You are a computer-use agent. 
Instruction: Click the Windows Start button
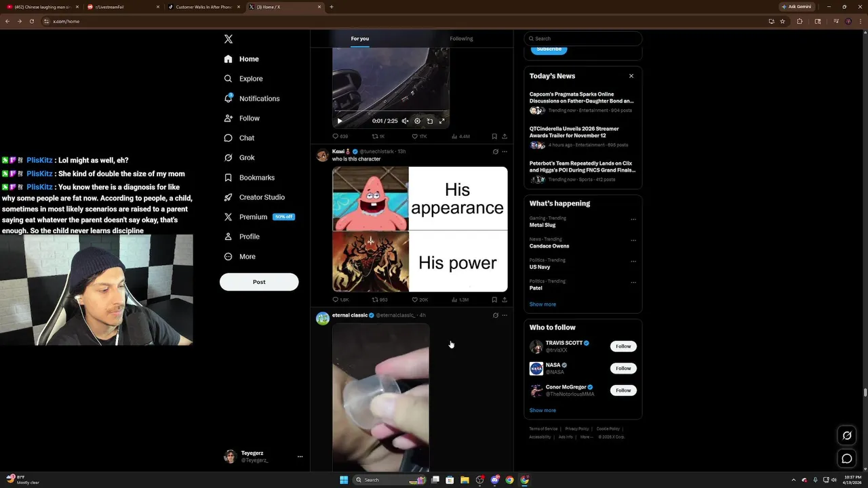click(x=344, y=480)
